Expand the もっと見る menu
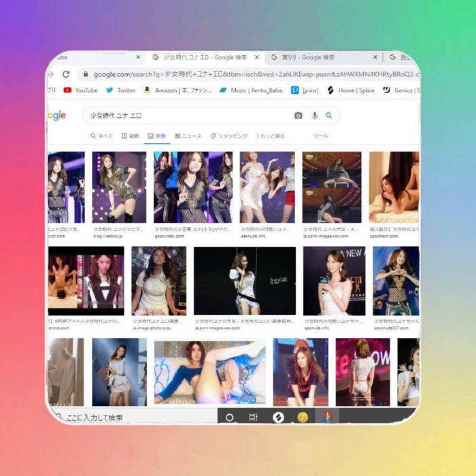476x476 pixels. tap(271, 136)
